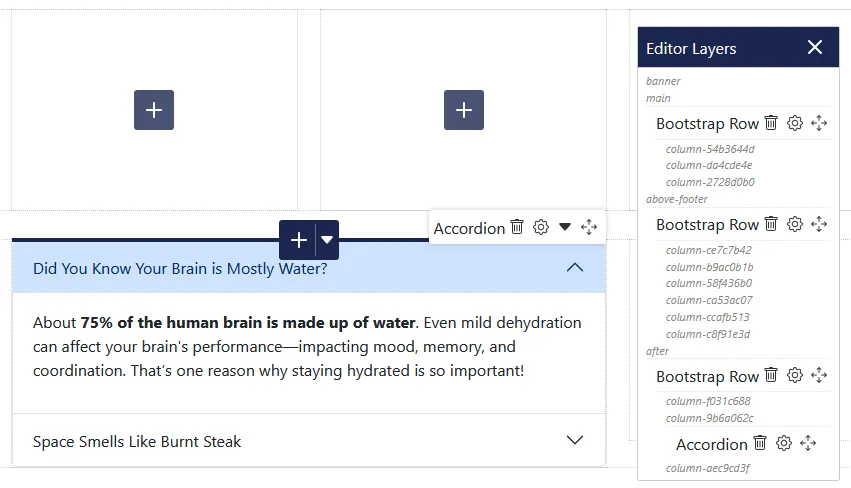851x488 pixels.
Task: Add content to the second empty column
Action: click(x=464, y=110)
